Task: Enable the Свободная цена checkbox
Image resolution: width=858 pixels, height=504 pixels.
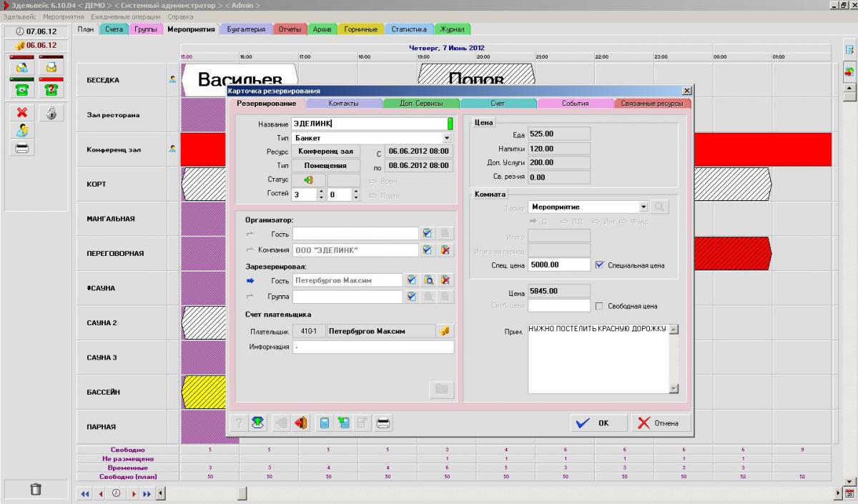Action: 600,306
